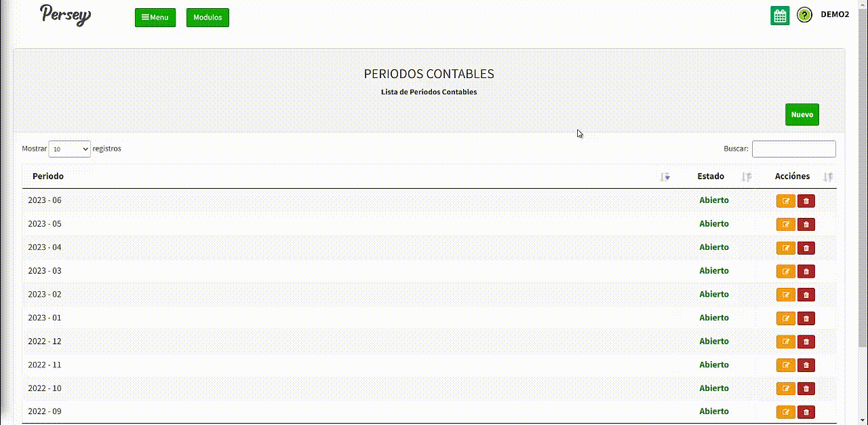Edit the 2023 - 03 period
This screenshot has height=425, width=868.
pyautogui.click(x=785, y=272)
